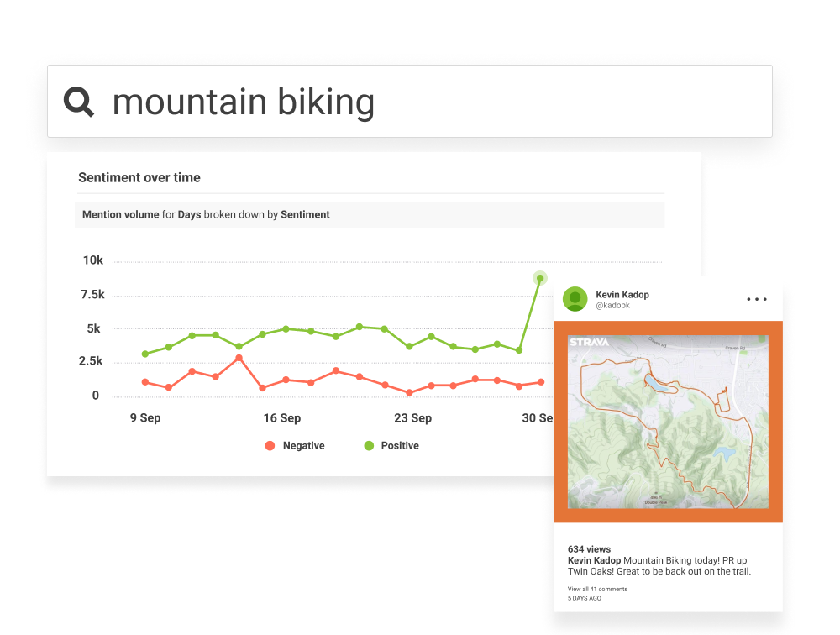The height and width of the screenshot is (635, 840).
Task: Open the Strava route map thumbnail
Action: (668, 422)
